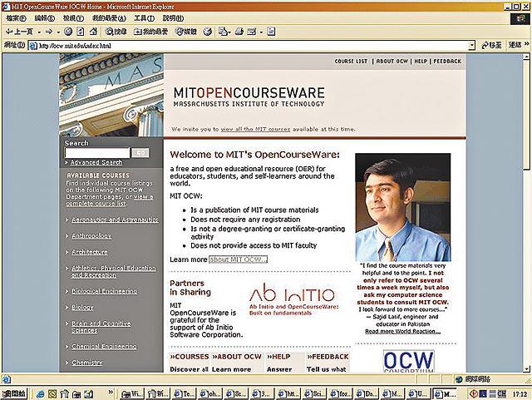Follow the 'view all the MIT courses' link

[255, 130]
